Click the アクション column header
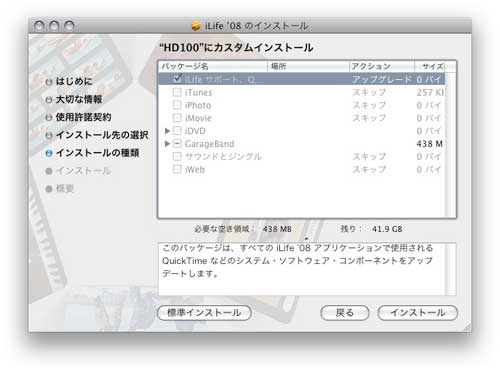Screen dimensions: 500x371 [382, 66]
